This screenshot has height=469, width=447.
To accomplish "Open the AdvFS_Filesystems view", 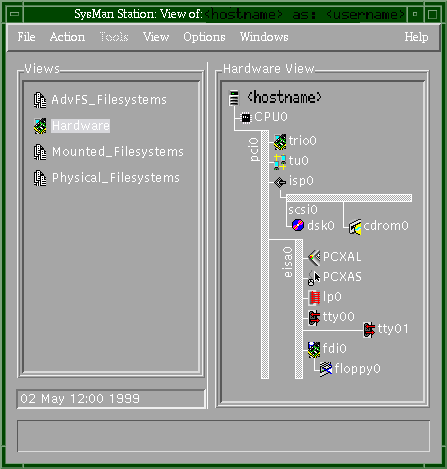I will tap(100, 100).
